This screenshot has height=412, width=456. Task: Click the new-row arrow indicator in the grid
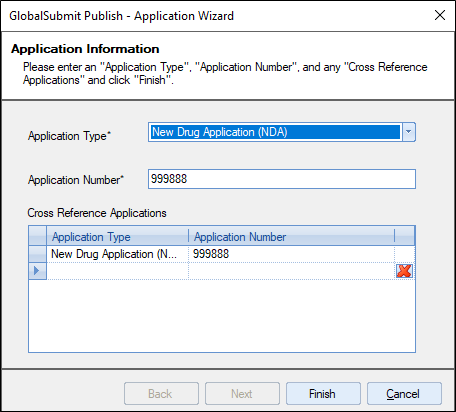37,271
